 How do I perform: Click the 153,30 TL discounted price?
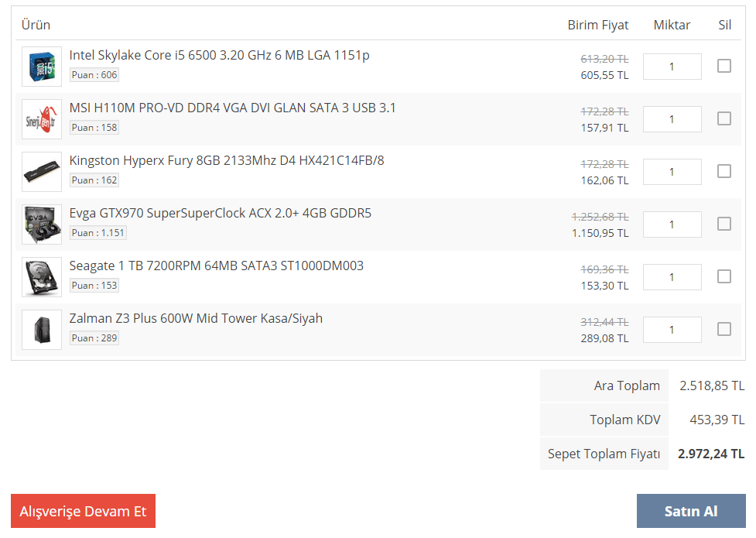(x=604, y=286)
